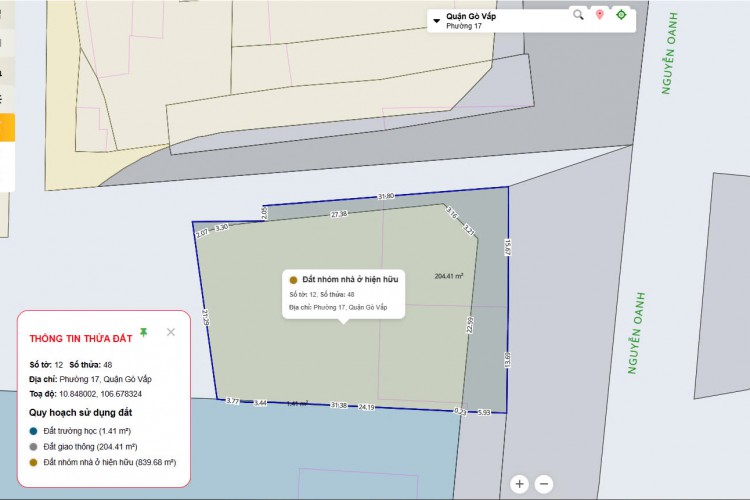
Task: Pin the parcel info panel
Action: tap(143, 332)
